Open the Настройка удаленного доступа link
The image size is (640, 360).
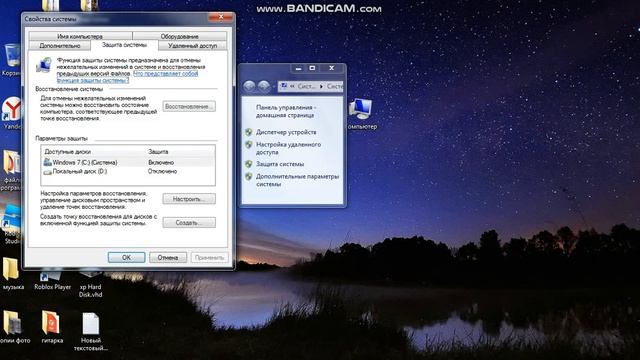[x=288, y=148]
